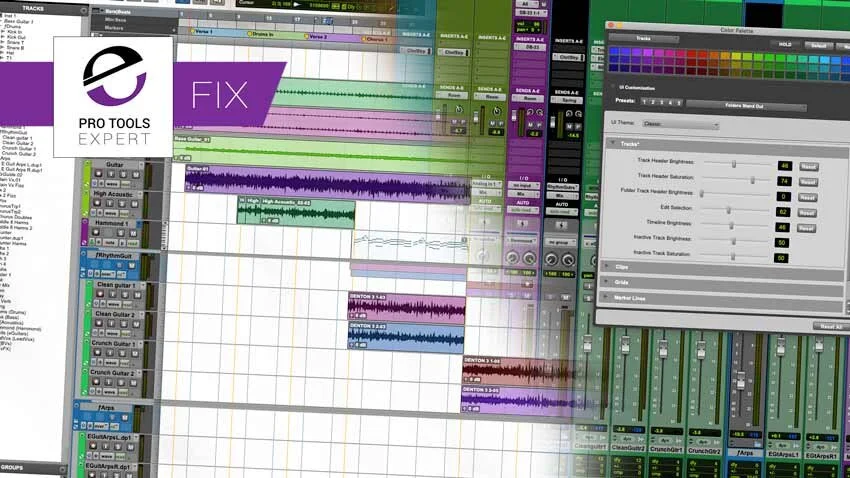This screenshot has height=478, width=850.
Task: Reset Track Header Brightness value
Action: pos(808,167)
